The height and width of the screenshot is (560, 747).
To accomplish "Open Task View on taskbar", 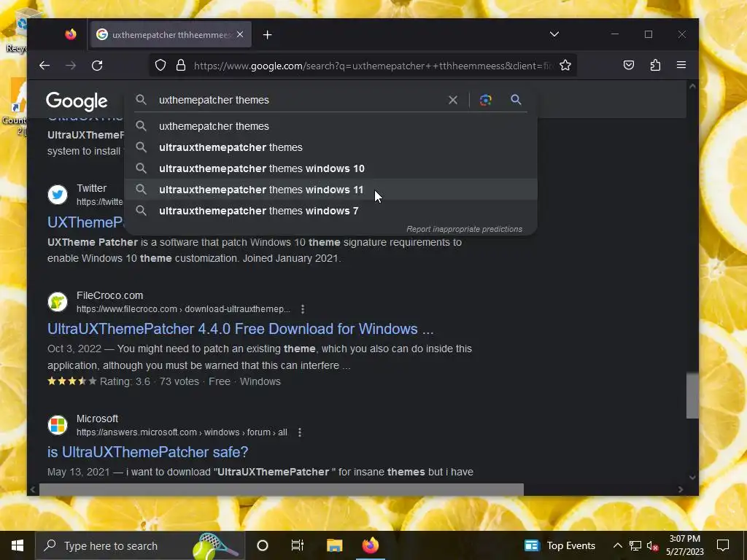I will (x=298, y=545).
